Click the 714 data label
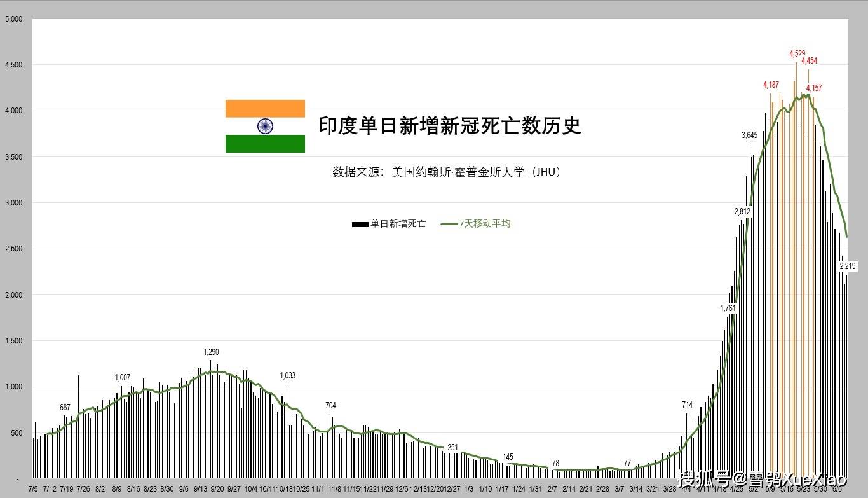Viewport: 868px width, 498px height. (687, 405)
